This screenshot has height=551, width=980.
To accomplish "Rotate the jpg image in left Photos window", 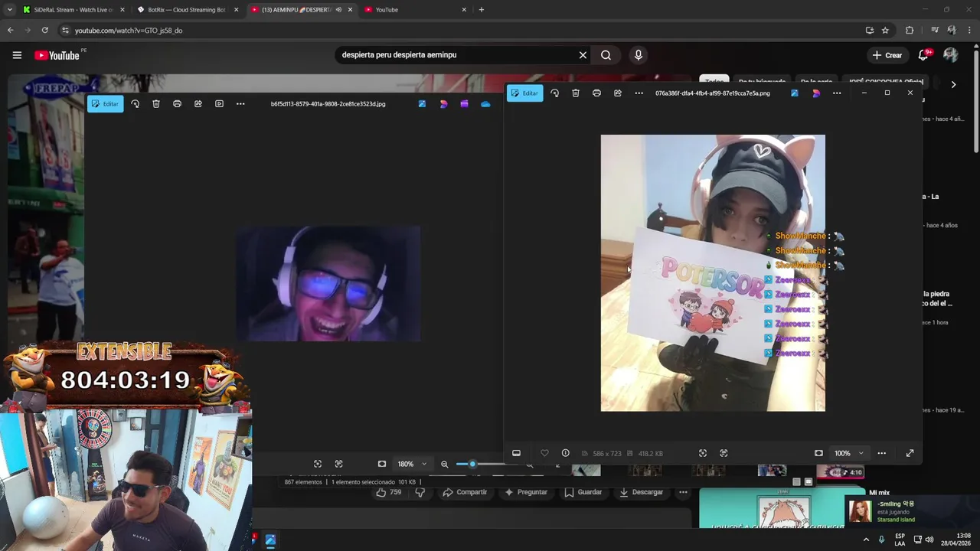I will [x=135, y=104].
